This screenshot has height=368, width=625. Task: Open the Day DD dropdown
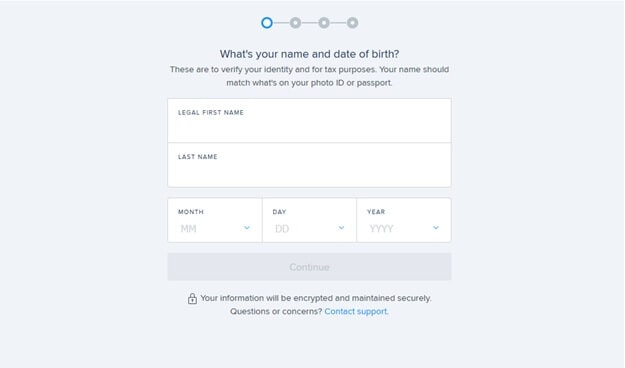click(x=309, y=220)
